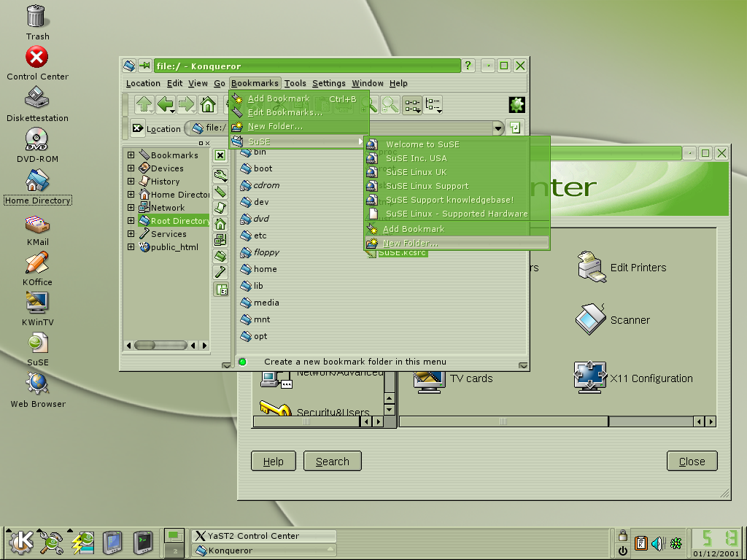Open Welcome to SuSE bookmark

457,144
